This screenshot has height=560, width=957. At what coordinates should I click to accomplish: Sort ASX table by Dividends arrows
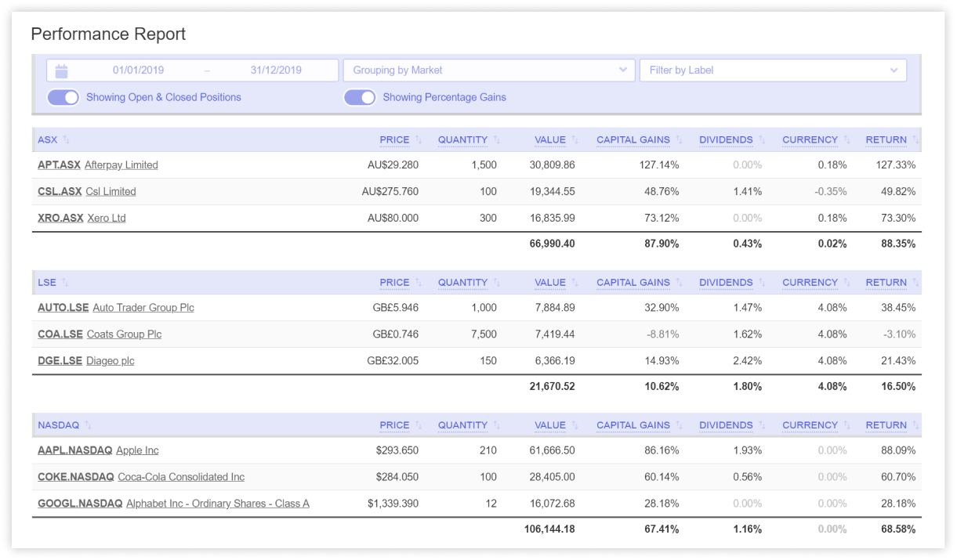tap(762, 140)
